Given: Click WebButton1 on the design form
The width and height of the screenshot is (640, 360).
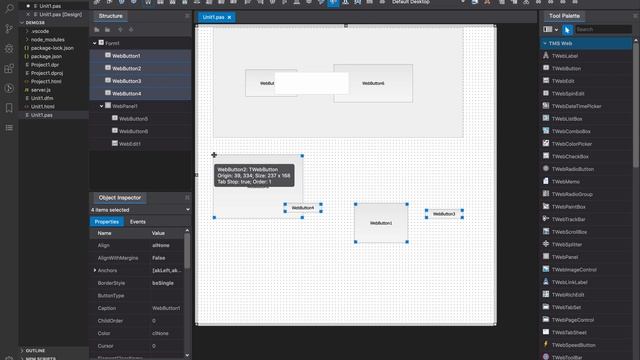Looking at the screenshot, I should (x=381, y=223).
